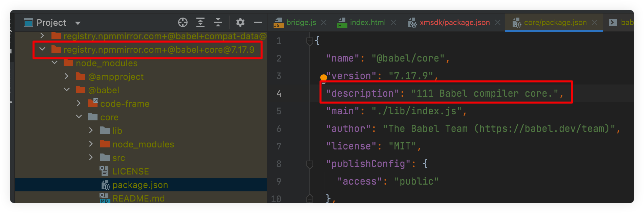This screenshot has height=213, width=644.
Task: Select the core/package.json tab
Action: coord(555,22)
